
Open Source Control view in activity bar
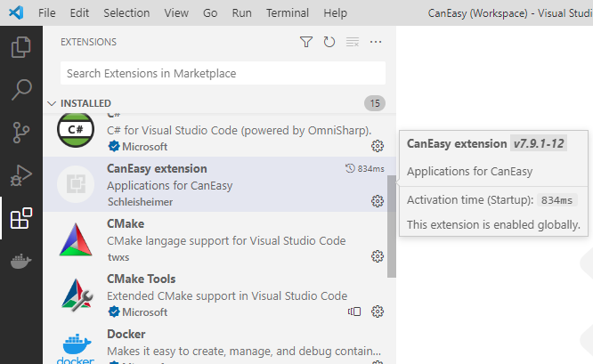click(x=21, y=133)
